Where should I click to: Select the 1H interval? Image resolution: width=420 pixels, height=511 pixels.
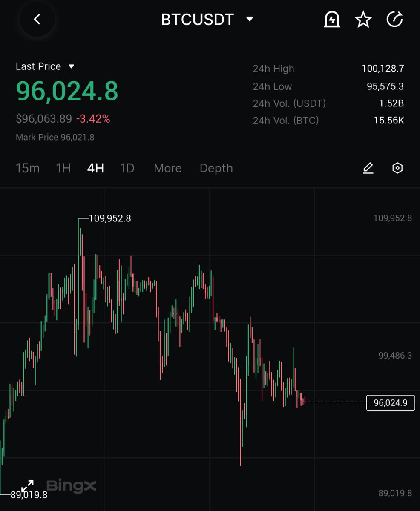point(63,168)
